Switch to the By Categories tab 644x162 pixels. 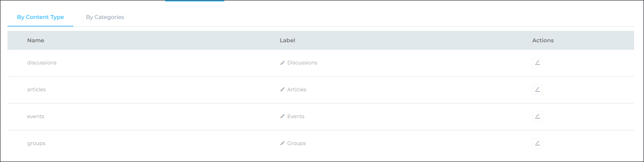[105, 17]
